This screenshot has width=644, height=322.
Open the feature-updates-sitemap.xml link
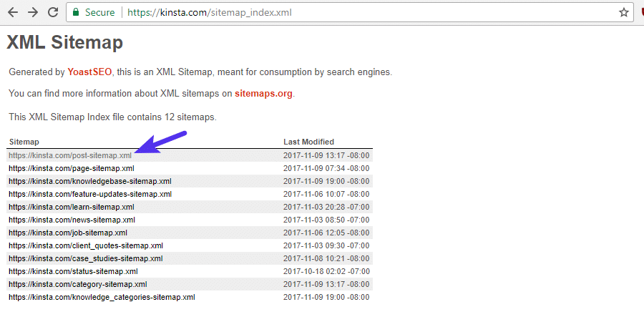pos(89,194)
